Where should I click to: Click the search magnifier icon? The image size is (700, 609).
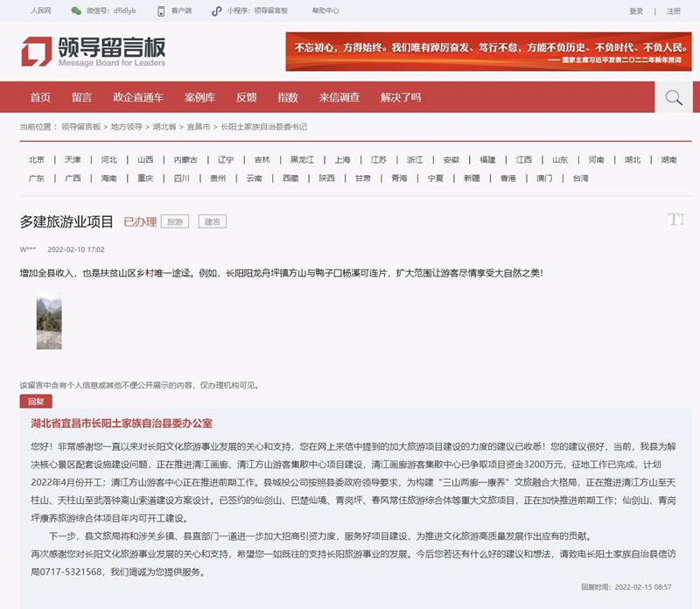pyautogui.click(x=673, y=97)
